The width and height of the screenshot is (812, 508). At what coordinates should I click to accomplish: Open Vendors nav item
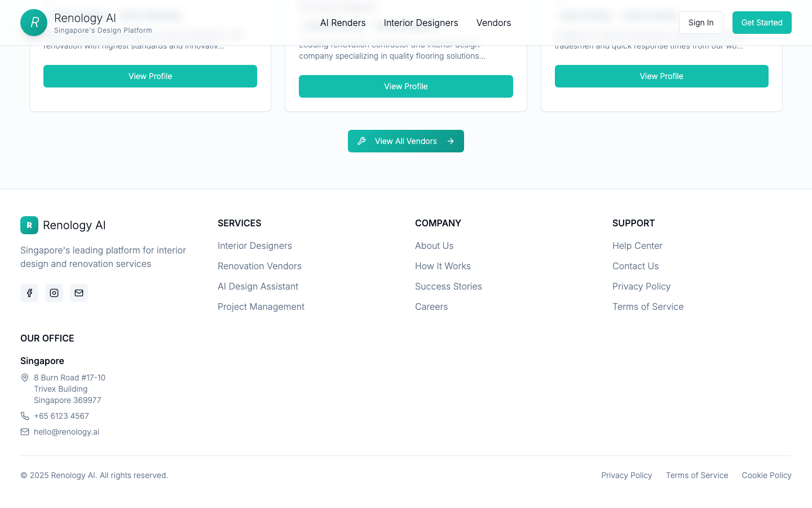493,23
